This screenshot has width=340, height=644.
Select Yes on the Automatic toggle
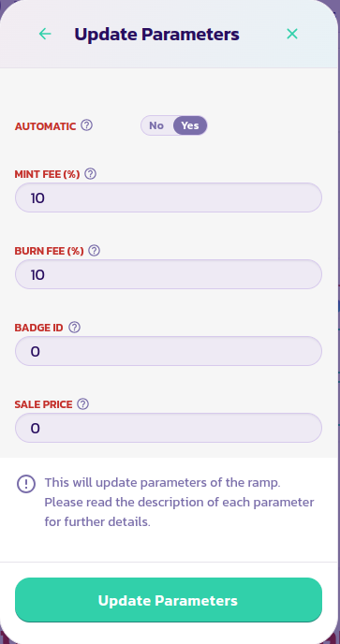pos(190,125)
